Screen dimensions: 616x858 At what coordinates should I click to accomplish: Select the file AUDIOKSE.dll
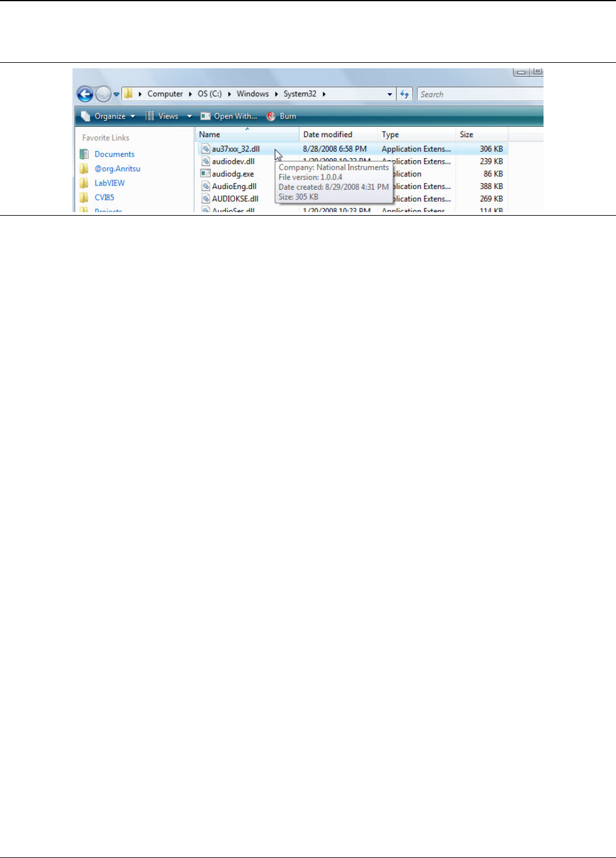coord(235,199)
